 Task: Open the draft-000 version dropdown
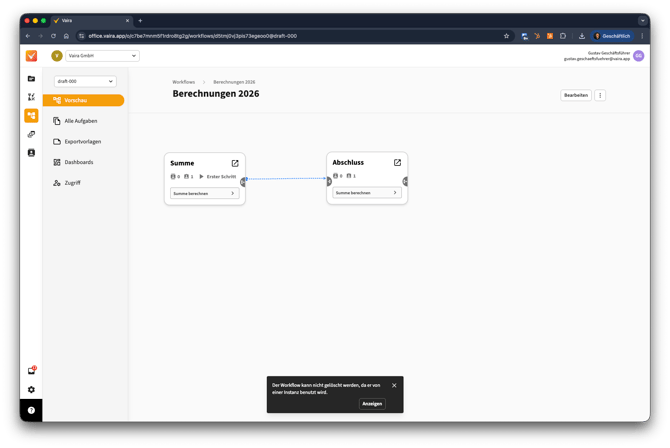click(85, 81)
